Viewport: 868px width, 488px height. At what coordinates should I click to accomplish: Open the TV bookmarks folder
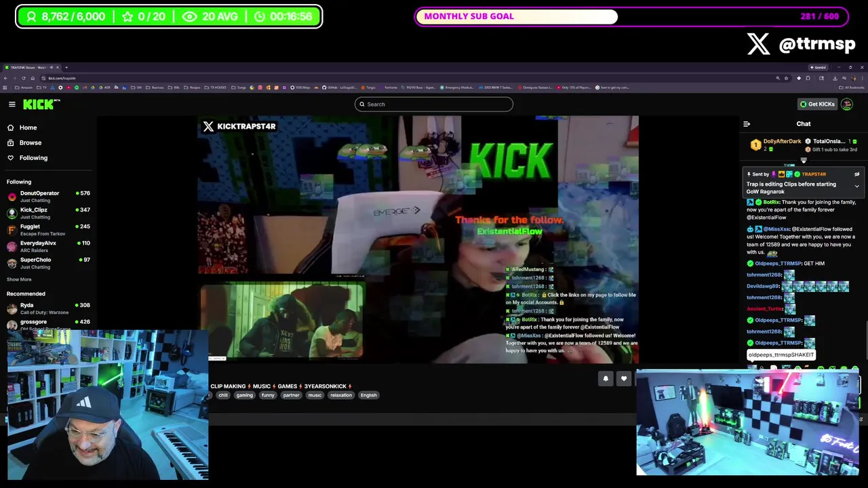coord(41,87)
